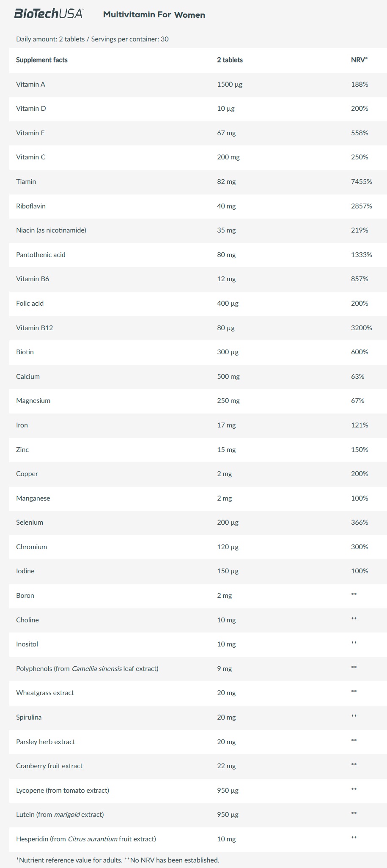
Task: Select the Vitamin A row label
Action: (30, 84)
